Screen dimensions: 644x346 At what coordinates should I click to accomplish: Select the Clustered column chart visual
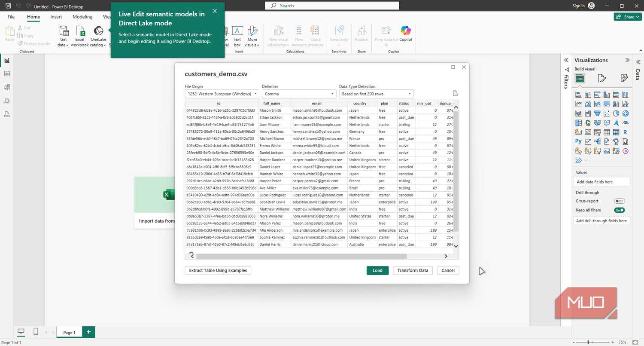click(x=607, y=95)
